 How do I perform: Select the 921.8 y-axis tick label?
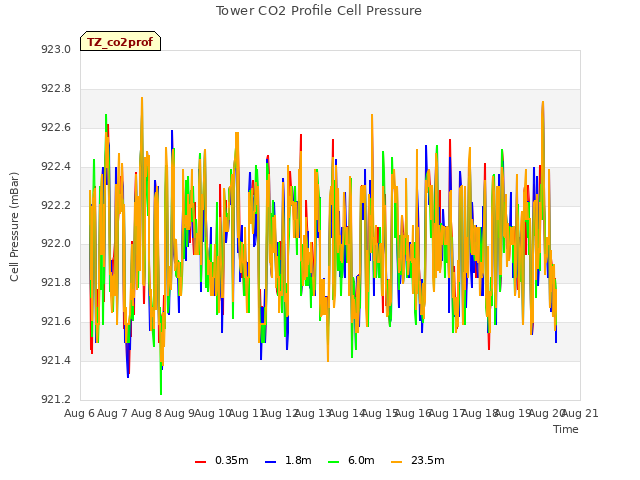click(x=56, y=282)
